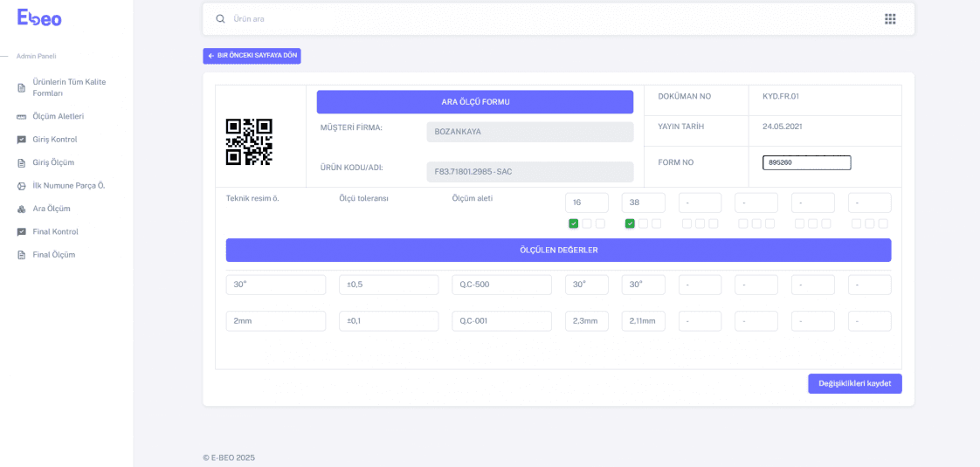Click the Ölçüm Aletleri ruler icon
This screenshot has height=467, width=980.
(x=21, y=117)
